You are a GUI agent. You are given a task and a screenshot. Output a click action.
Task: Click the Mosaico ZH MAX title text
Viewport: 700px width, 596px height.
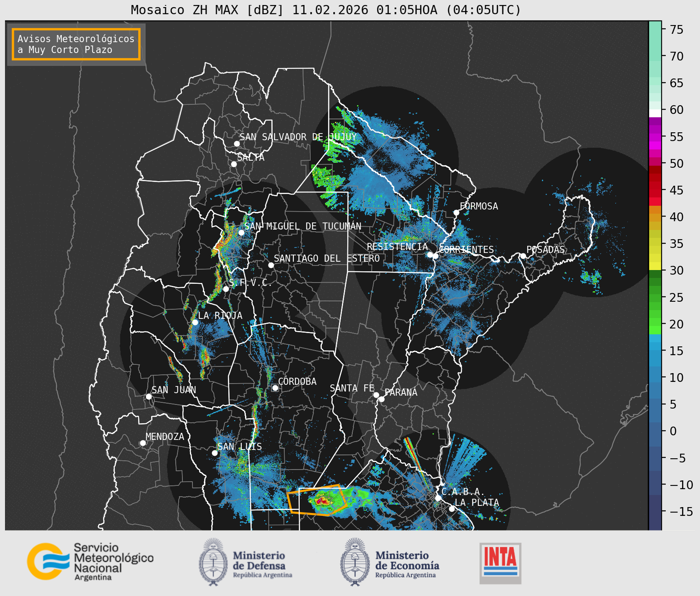tap(326, 10)
